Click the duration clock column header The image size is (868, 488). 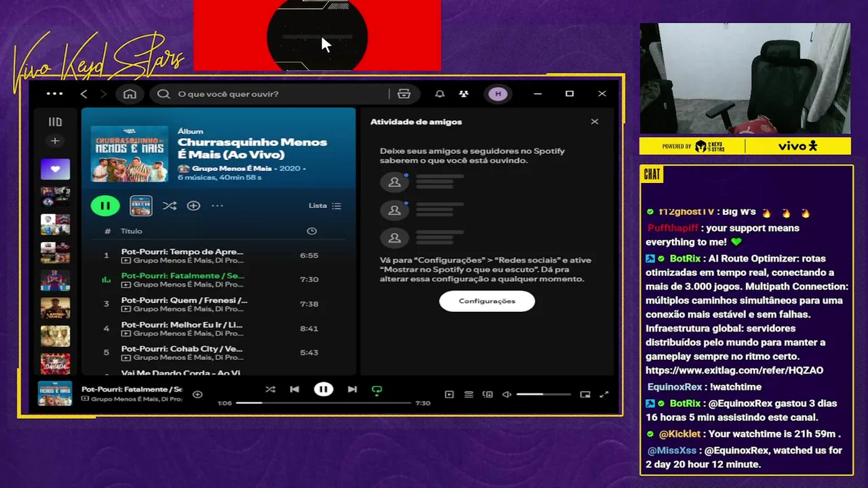tap(312, 231)
